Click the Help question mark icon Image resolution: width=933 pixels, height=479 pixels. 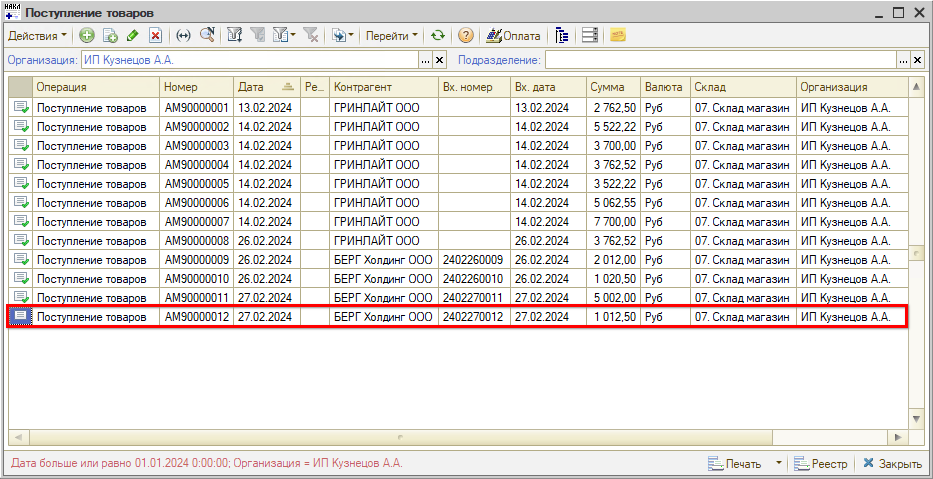pos(466,36)
